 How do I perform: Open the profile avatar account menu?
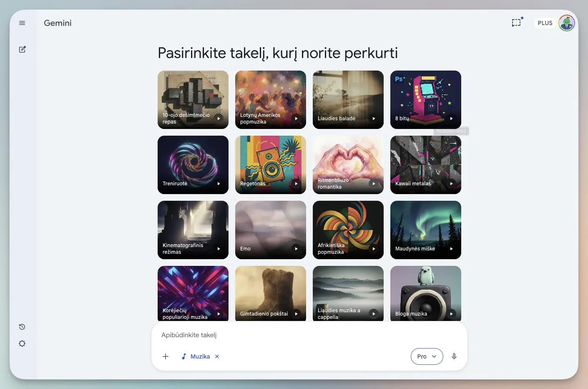pos(566,23)
